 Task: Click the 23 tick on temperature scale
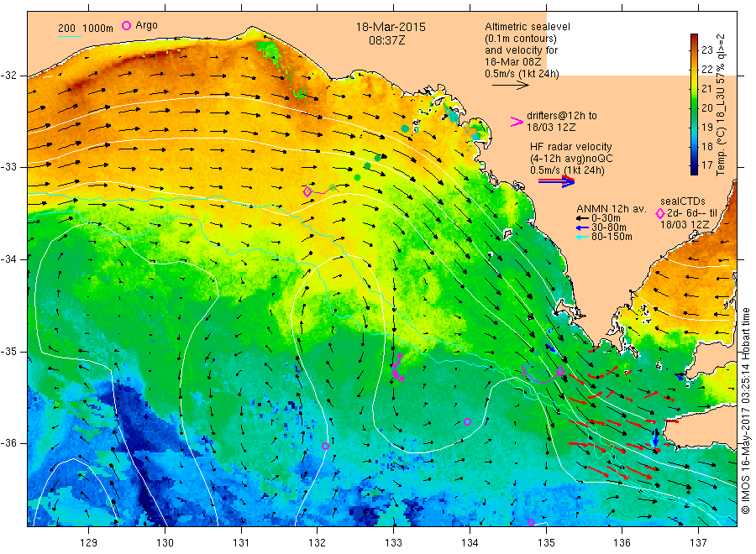[x=707, y=50]
